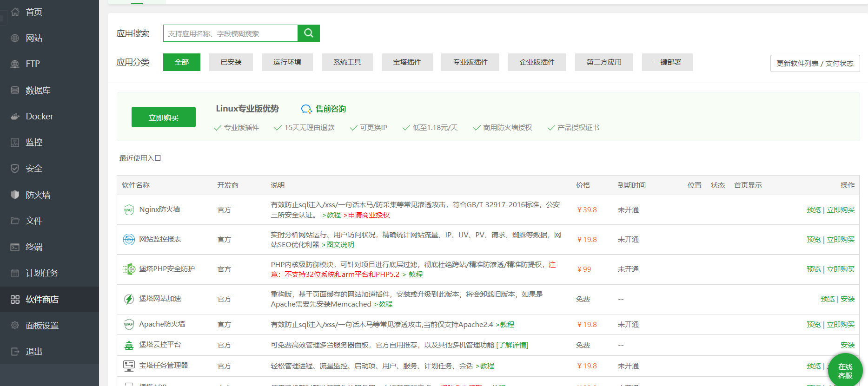Show the 宝塔插件 category
The height and width of the screenshot is (386, 868).
(x=407, y=62)
